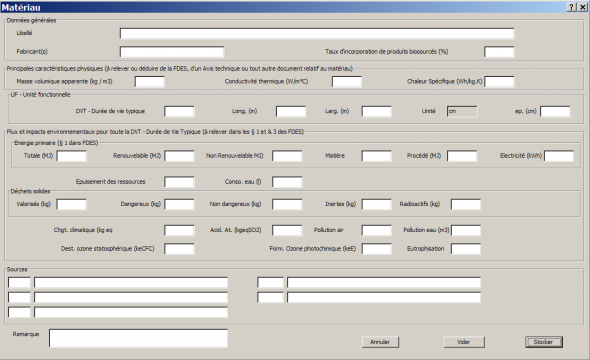Image resolution: width=590 pixels, height=360 pixels.
Task: Select the Renouvelable (MJ) field
Action: click(x=179, y=156)
